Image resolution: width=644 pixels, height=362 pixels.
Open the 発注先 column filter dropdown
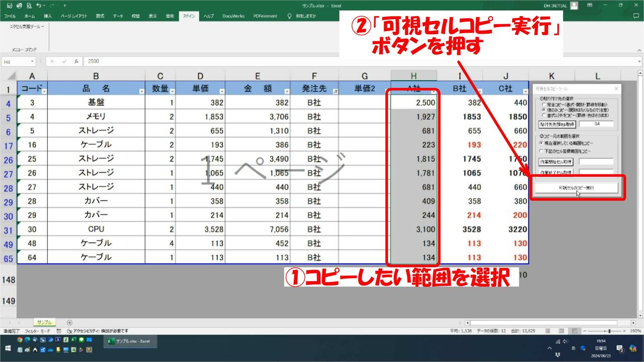coord(335,92)
